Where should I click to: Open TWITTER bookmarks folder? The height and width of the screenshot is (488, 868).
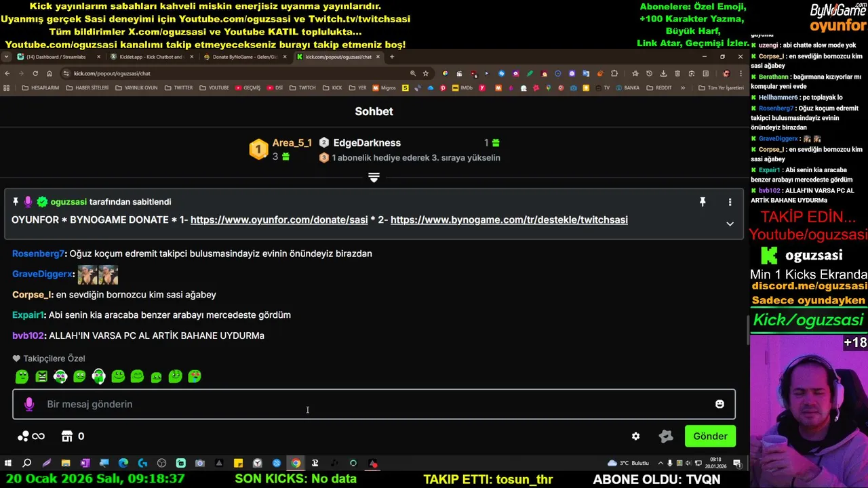click(x=178, y=87)
